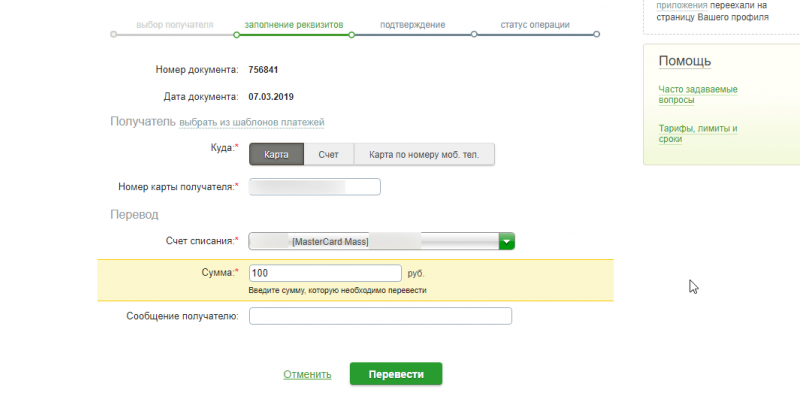Go to выбор получателя step

click(175, 24)
